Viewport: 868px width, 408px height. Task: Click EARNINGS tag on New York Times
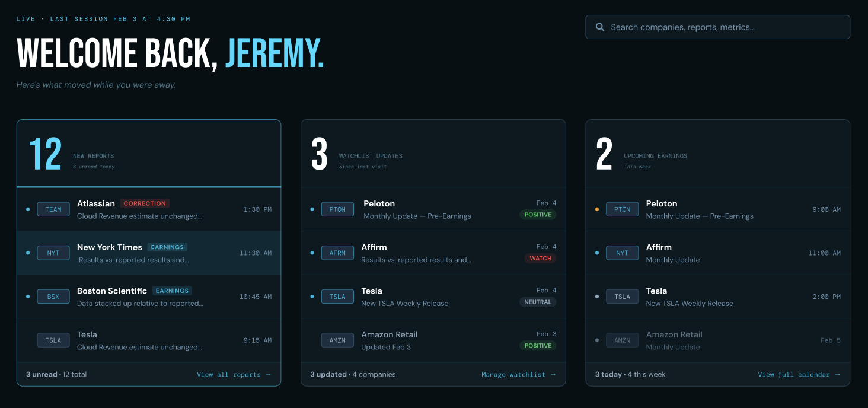[x=167, y=247]
